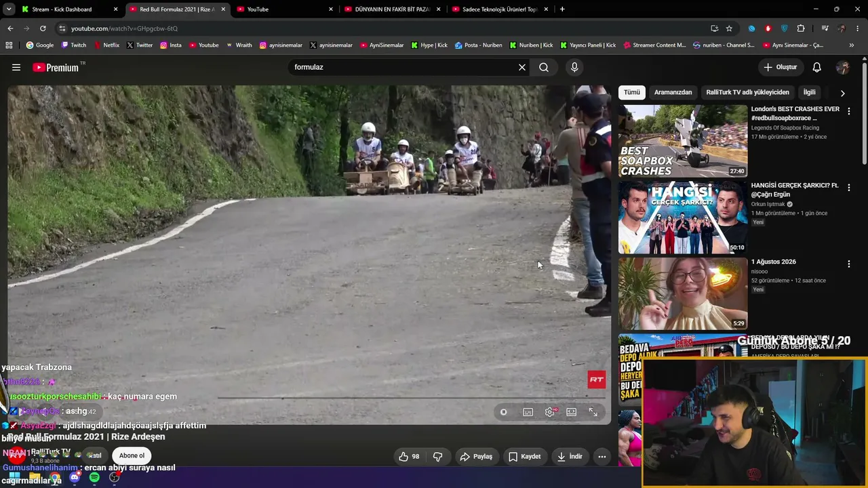The width and height of the screenshot is (868, 488).
Task: Open Discord from the taskbar
Action: click(75, 477)
